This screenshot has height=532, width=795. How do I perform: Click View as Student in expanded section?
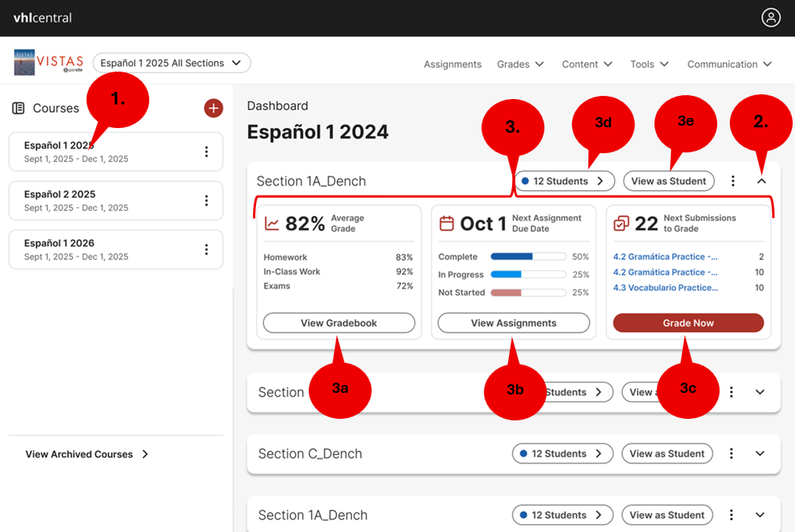tap(669, 181)
